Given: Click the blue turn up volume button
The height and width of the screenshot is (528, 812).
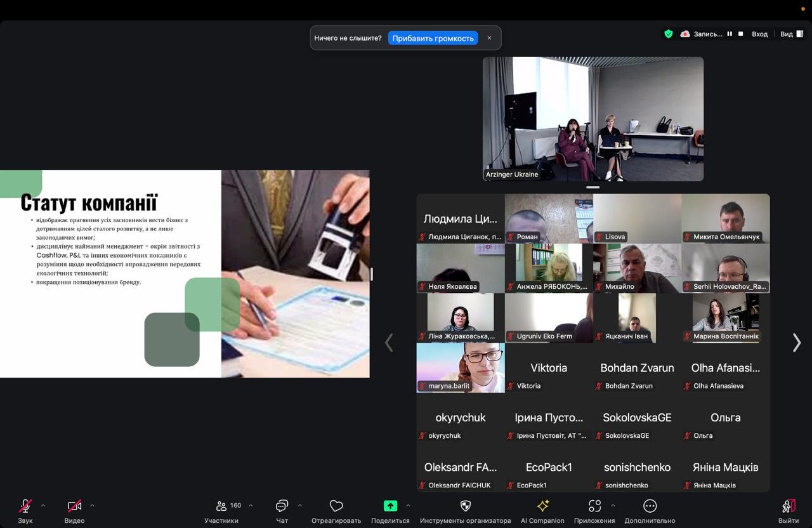Looking at the screenshot, I should pyautogui.click(x=433, y=38).
